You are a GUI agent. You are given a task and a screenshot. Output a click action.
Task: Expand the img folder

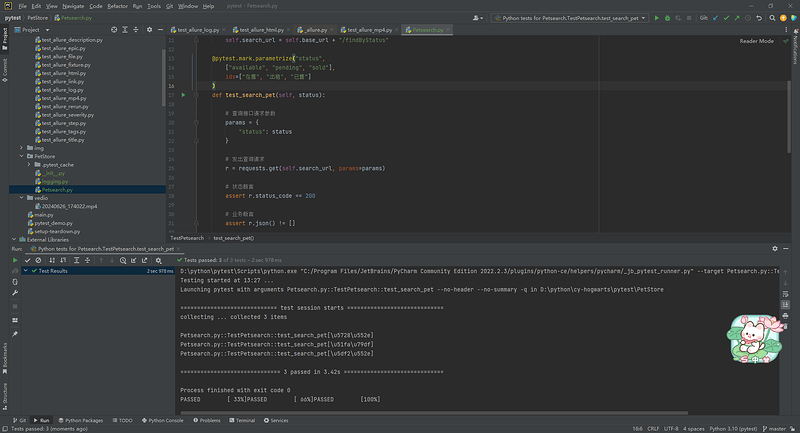coord(21,148)
